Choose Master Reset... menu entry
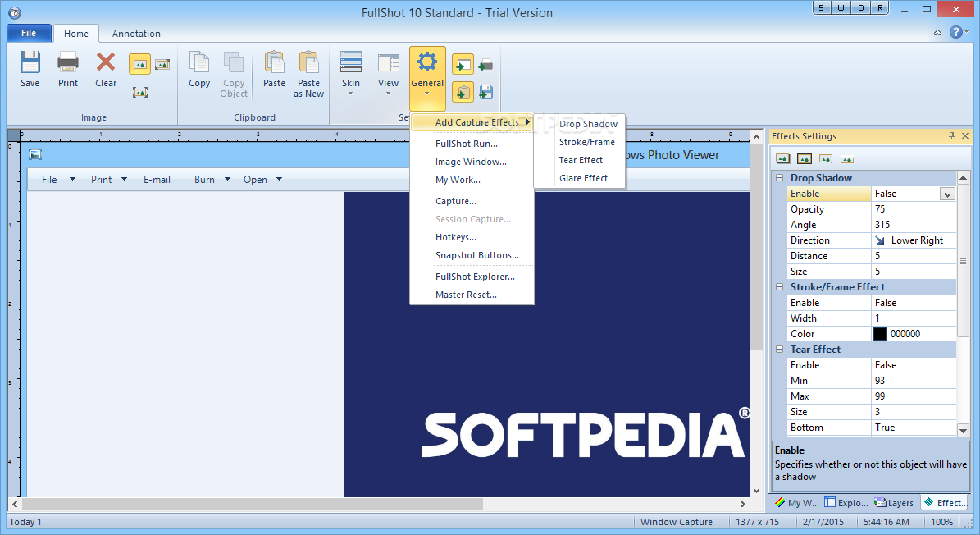The width and height of the screenshot is (980, 535). point(467,295)
